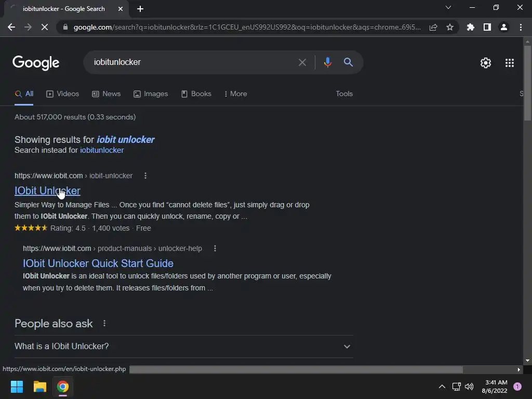532x399 pixels.
Task: Switch to the Books tab
Action: pos(196,94)
